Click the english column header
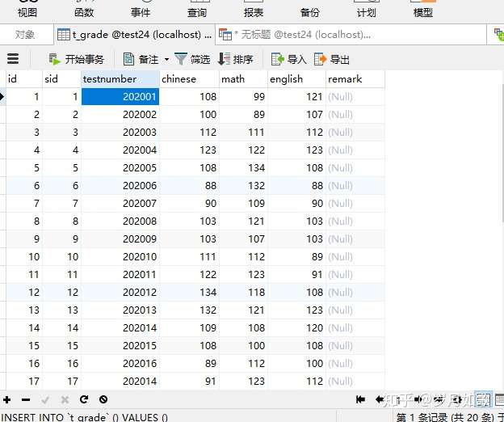Viewport: 504px width, 422px height. click(x=296, y=78)
